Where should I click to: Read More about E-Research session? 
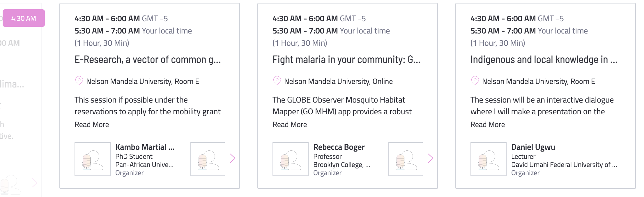pos(92,125)
